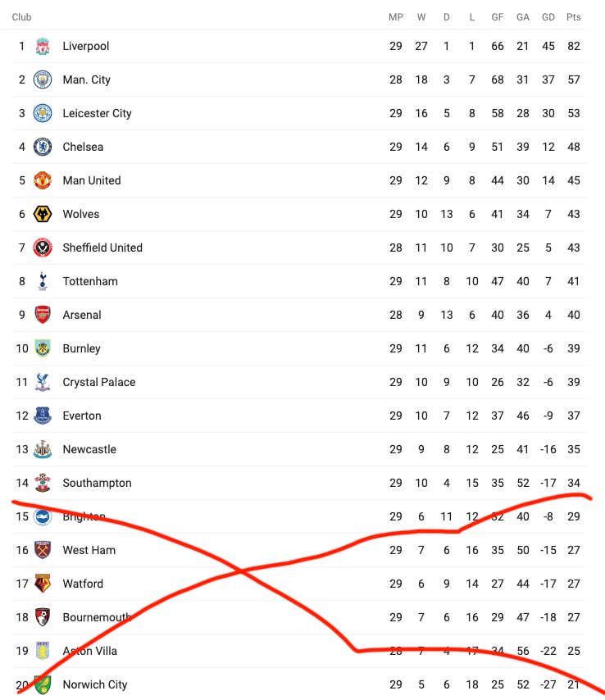Open the Crystal Palace team link
This screenshot has width=605, height=700.
[x=98, y=382]
